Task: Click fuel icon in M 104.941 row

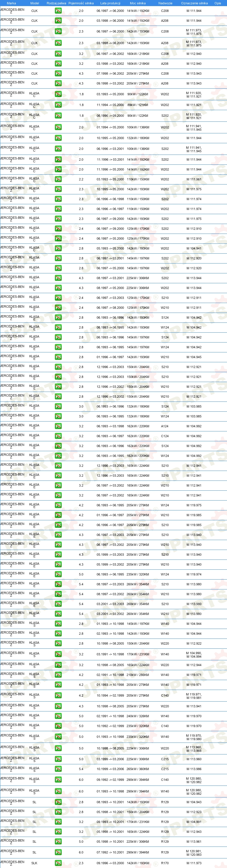Action: tap(58, 248)
